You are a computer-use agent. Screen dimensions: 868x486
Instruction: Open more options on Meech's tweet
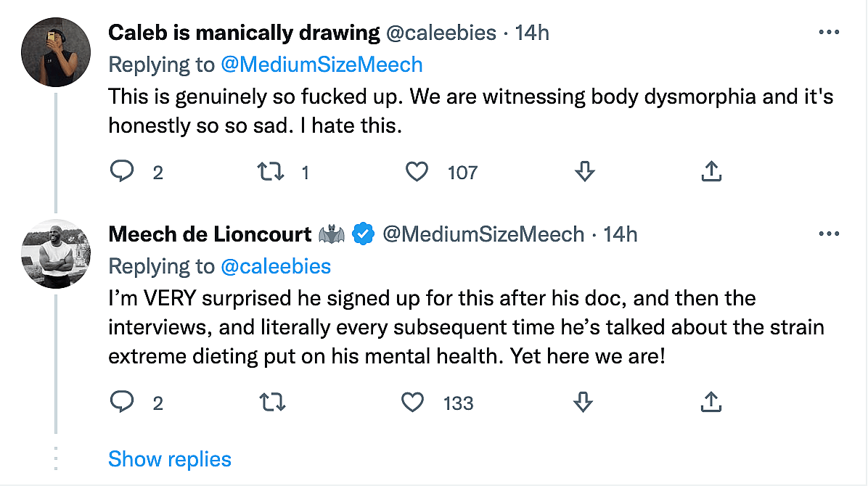(x=829, y=234)
